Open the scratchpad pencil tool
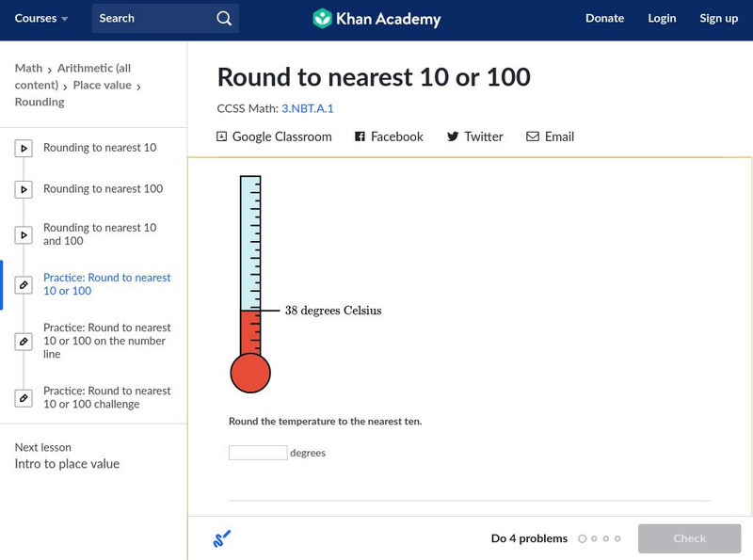Image resolution: width=753 pixels, height=560 pixels. [222, 538]
